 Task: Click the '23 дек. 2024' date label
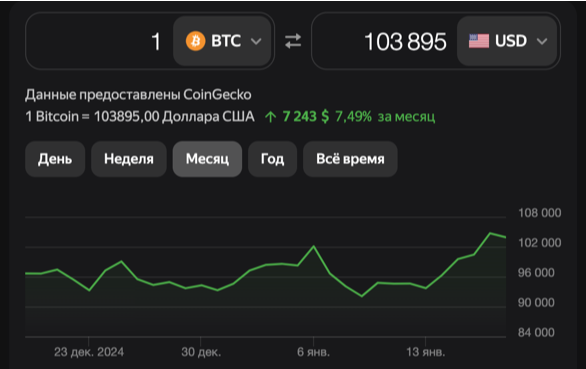(x=89, y=352)
